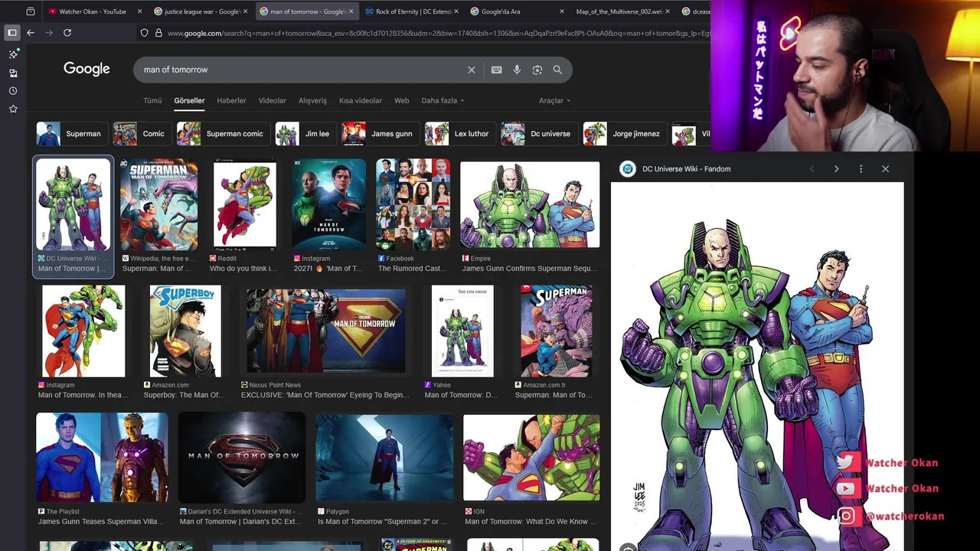
Task: Open the Reddit 'Who do you think' thumbnail
Action: point(245,204)
